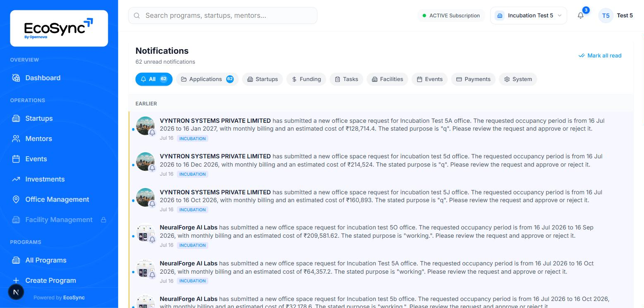Select the All notifications tab

[x=154, y=79]
